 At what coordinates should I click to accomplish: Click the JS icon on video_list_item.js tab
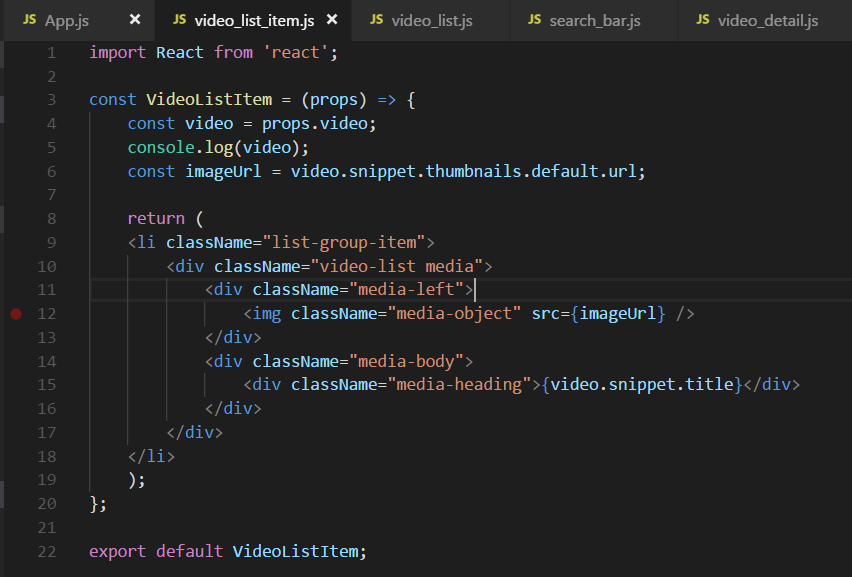(x=180, y=20)
